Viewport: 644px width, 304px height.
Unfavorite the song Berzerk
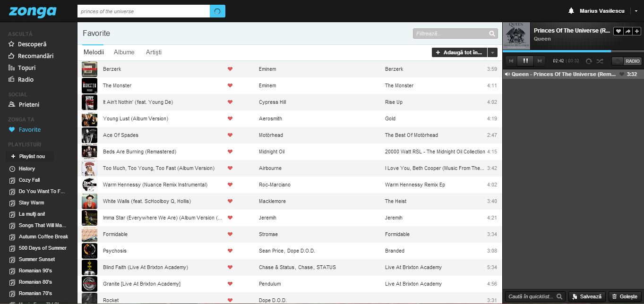pos(230,69)
